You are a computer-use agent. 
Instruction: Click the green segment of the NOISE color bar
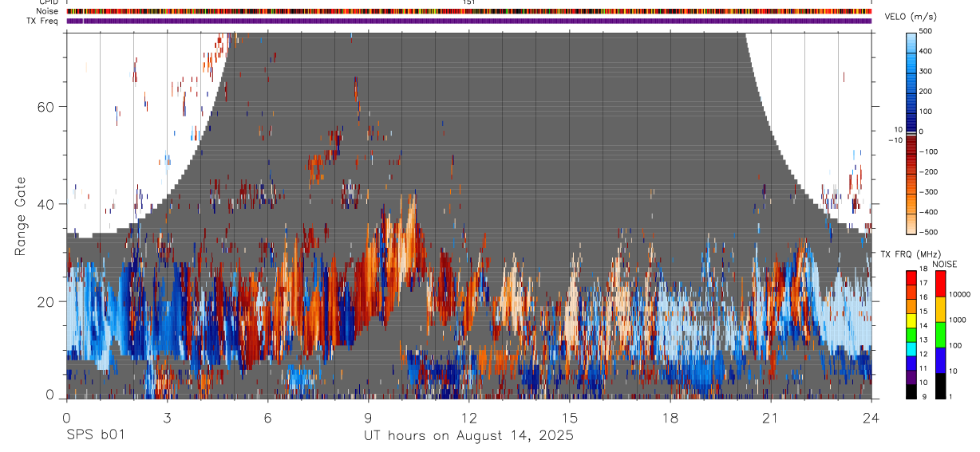click(940, 334)
